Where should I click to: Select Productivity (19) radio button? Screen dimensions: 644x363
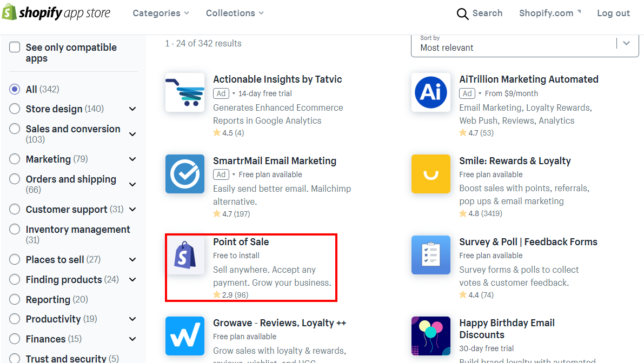(x=15, y=319)
